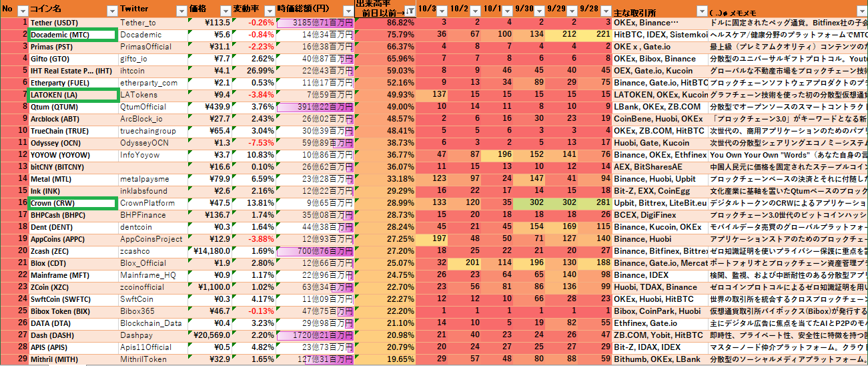Open the Twitter column filter dropdown

click(181, 11)
